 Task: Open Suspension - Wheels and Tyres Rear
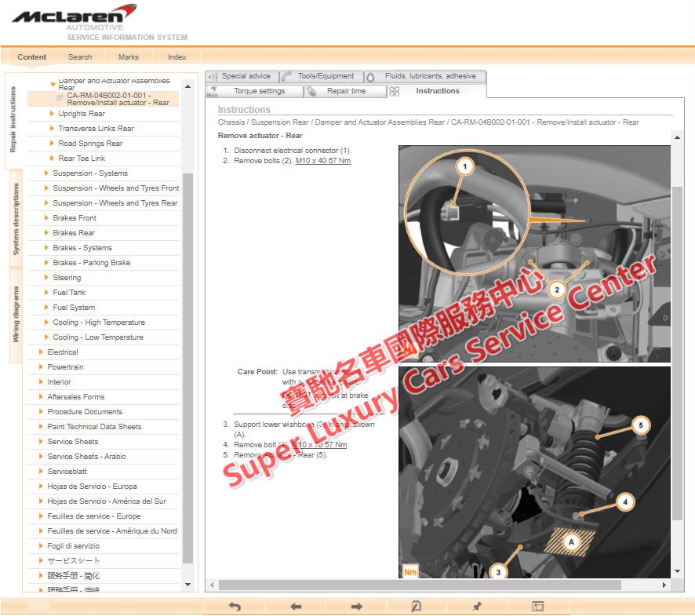(115, 203)
